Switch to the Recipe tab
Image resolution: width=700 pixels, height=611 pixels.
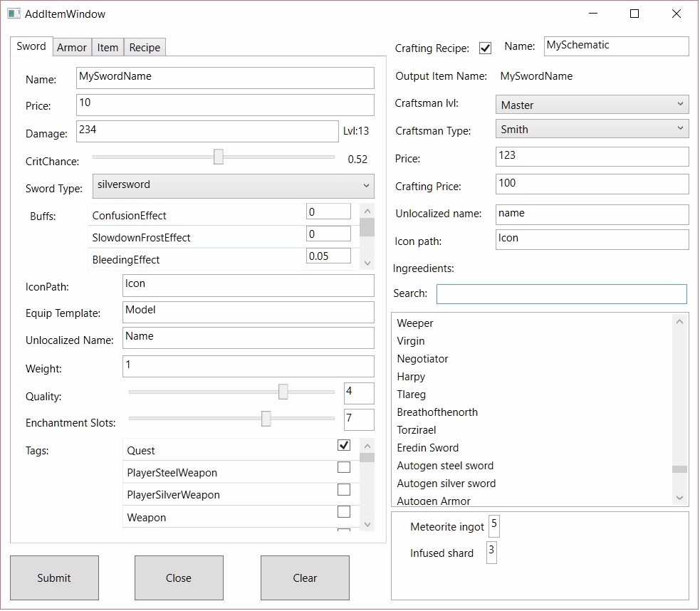145,47
